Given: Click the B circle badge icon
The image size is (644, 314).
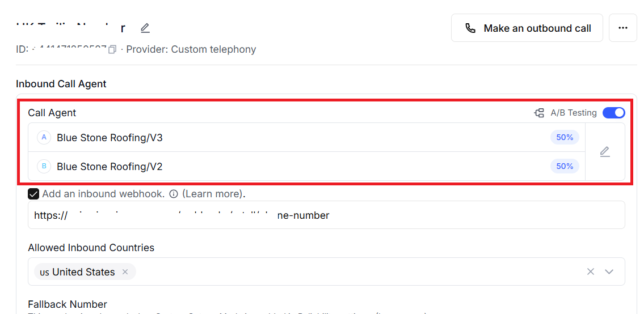Looking at the screenshot, I should (x=44, y=166).
